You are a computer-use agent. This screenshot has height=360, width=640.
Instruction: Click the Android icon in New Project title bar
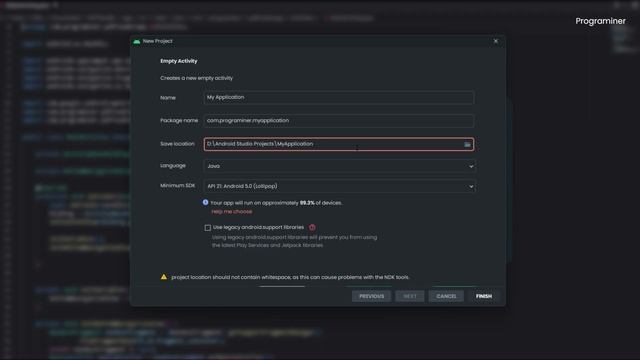coord(137,41)
